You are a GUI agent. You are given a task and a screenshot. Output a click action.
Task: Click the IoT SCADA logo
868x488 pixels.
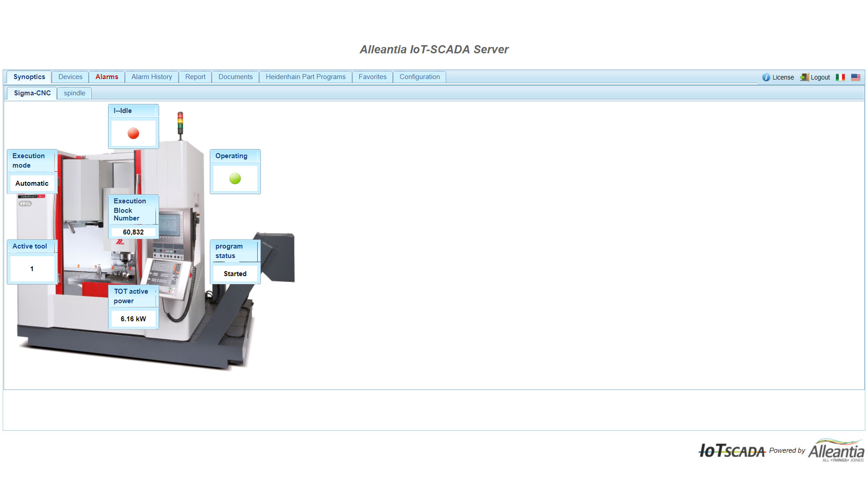[x=731, y=450]
